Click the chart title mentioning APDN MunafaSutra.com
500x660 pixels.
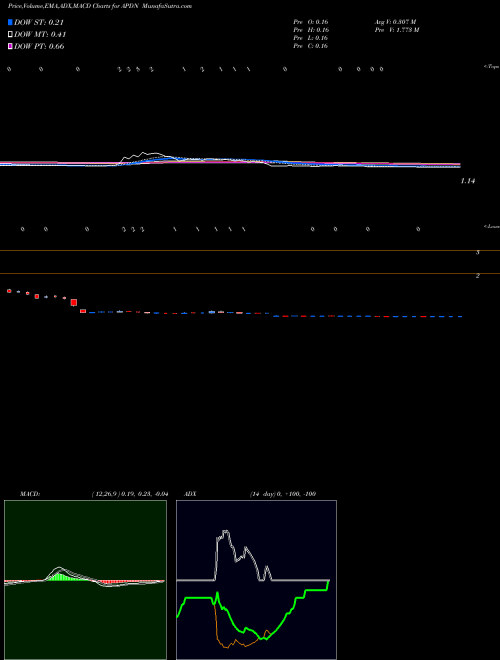(x=100, y=6)
